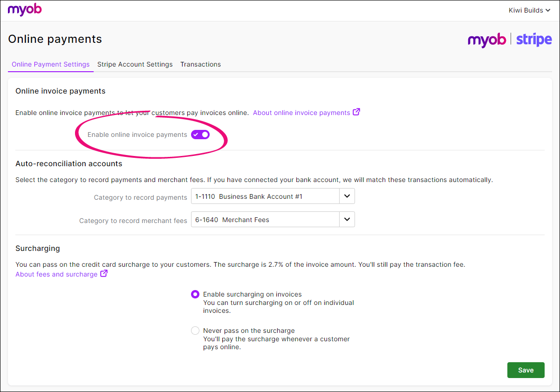
Task: Click the chevron on the merchant fees dropdown
Action: click(x=347, y=219)
